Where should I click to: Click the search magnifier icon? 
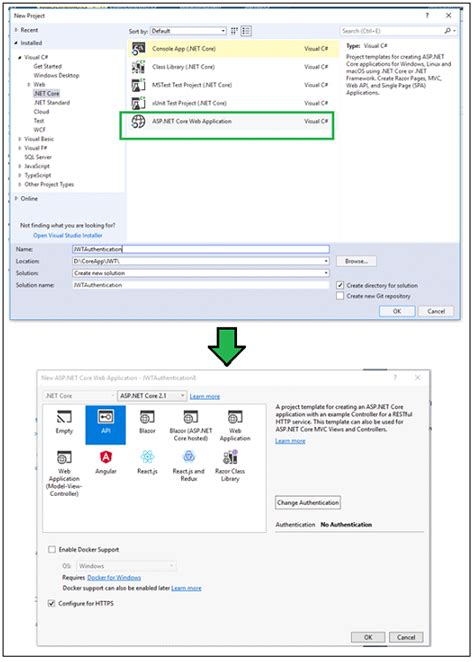point(447,31)
